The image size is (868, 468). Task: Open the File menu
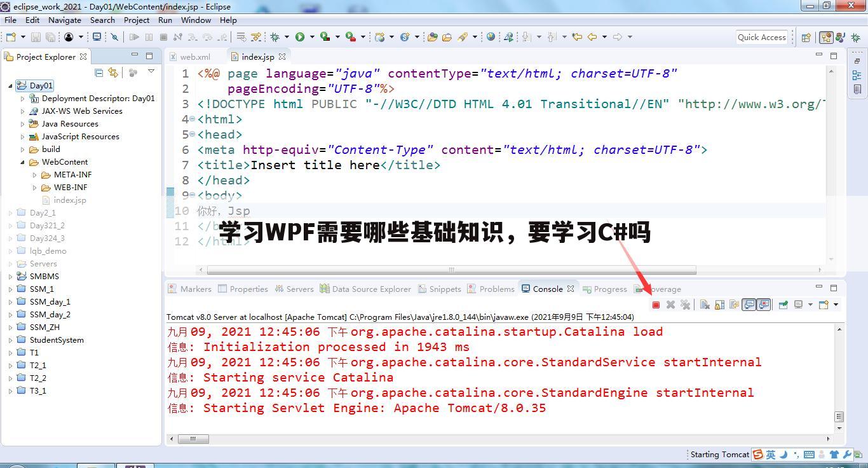(10, 20)
